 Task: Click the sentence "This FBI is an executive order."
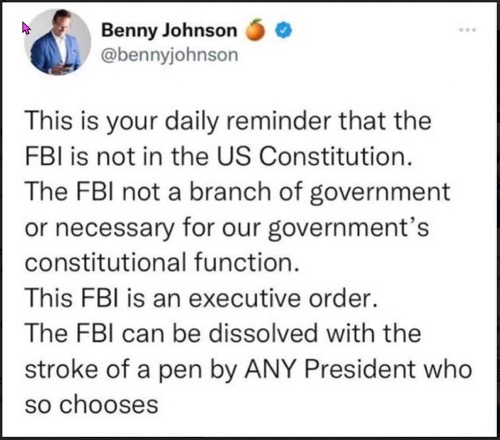coord(202,298)
